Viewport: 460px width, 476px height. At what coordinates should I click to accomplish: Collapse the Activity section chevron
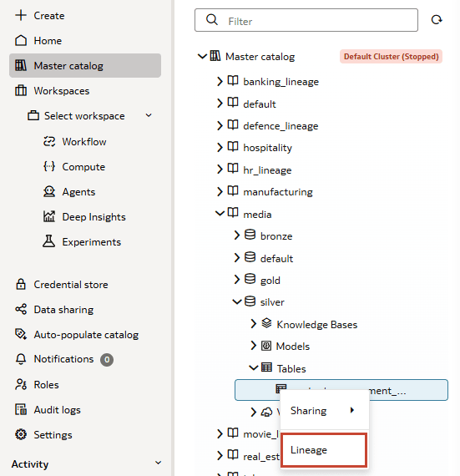tap(158, 463)
